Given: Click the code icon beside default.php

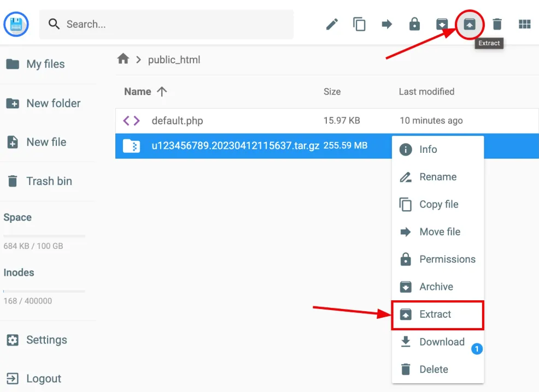Looking at the screenshot, I should [x=131, y=121].
